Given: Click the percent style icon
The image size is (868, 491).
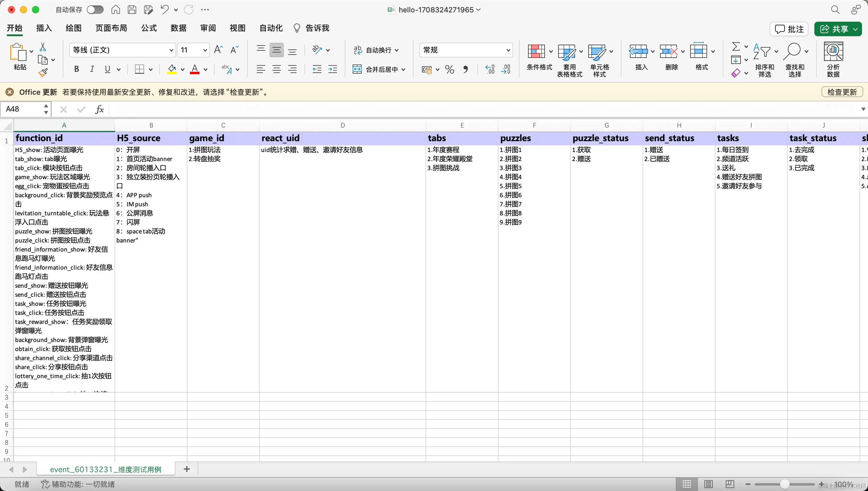Looking at the screenshot, I should pyautogui.click(x=449, y=69).
